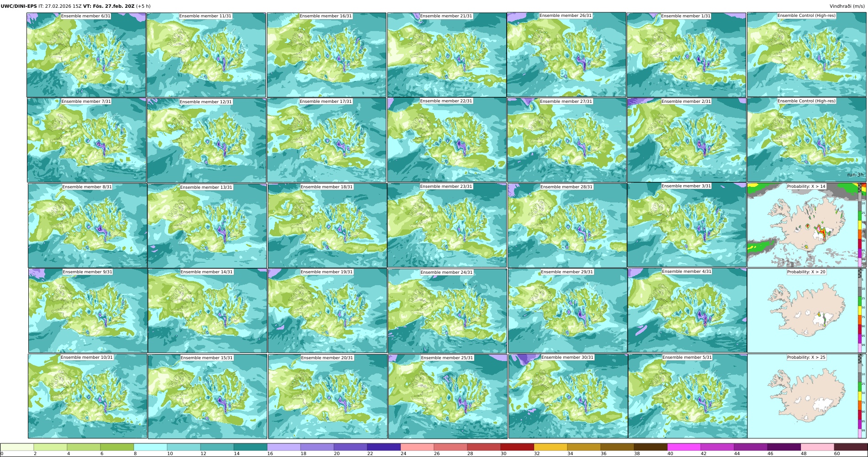Open Ensemble member 11/31 wind map
Viewport: 868px width, 457px height.
coord(206,55)
